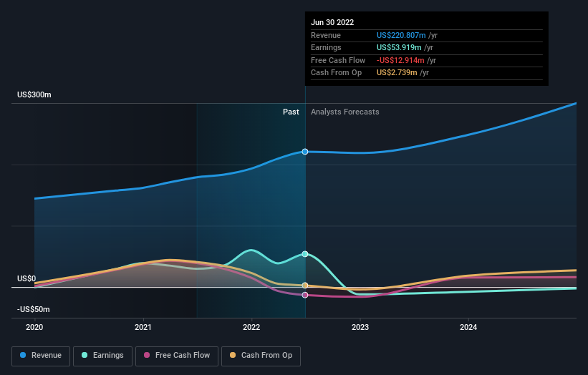Select the 2020 x-axis label

pyautogui.click(x=34, y=328)
